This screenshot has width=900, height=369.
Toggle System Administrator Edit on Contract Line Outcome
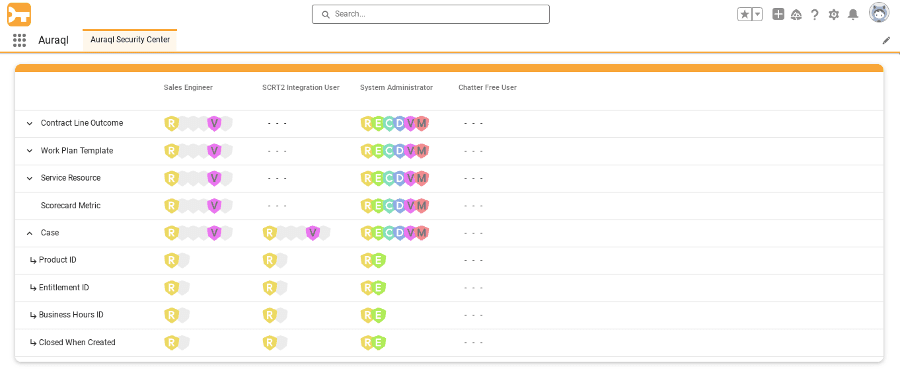pyautogui.click(x=378, y=123)
